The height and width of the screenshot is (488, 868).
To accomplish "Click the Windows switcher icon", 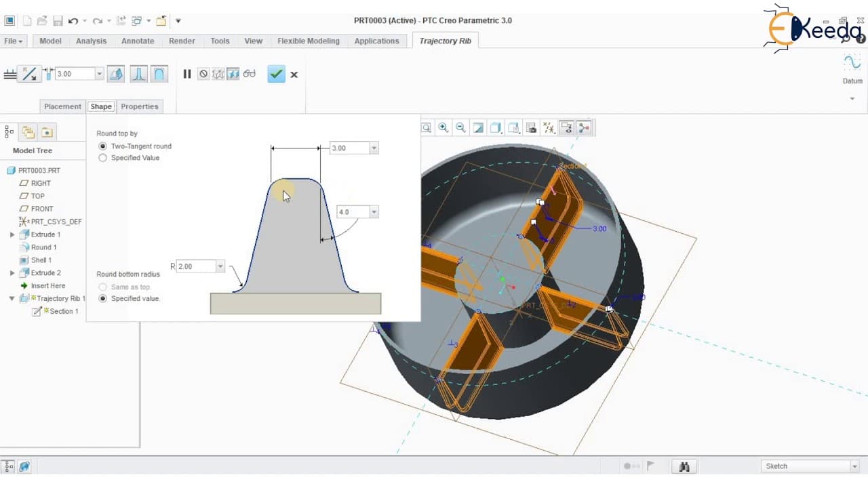I will tap(137, 21).
